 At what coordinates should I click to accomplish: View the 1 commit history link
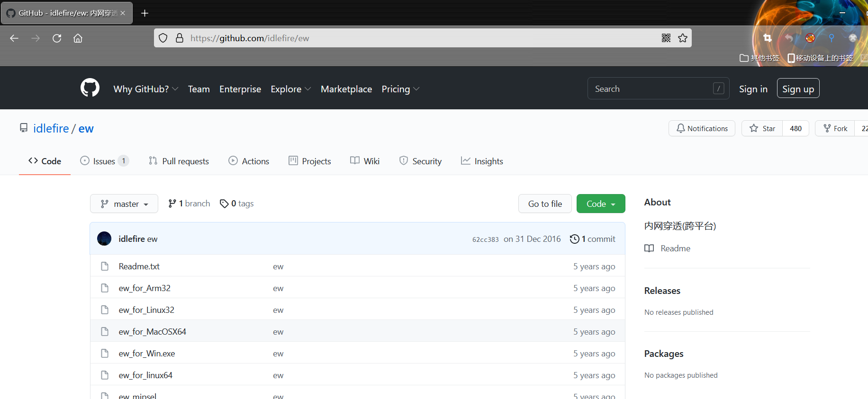(x=592, y=239)
